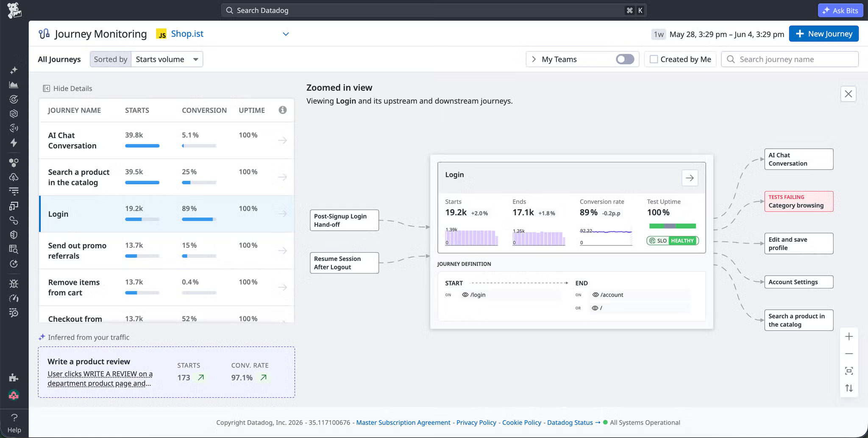This screenshot has height=438, width=868.
Task: Click the Datadog dog logo
Action: (14, 10)
